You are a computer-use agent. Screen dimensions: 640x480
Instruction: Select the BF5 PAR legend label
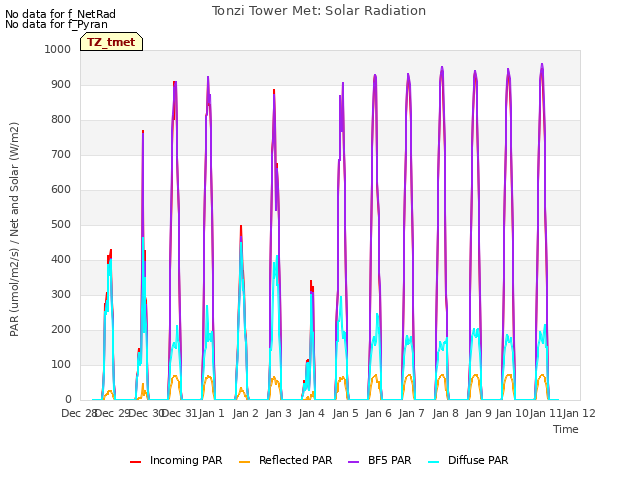pos(389,460)
